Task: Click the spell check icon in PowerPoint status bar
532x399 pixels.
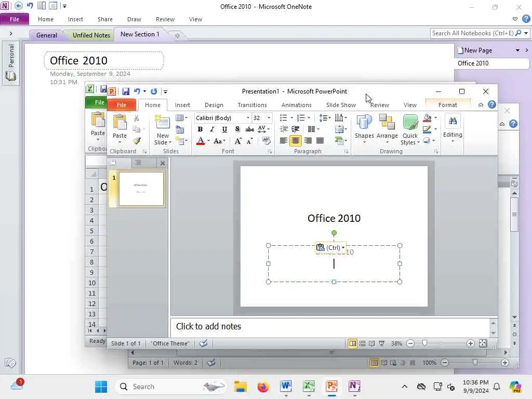Action: (x=203, y=343)
